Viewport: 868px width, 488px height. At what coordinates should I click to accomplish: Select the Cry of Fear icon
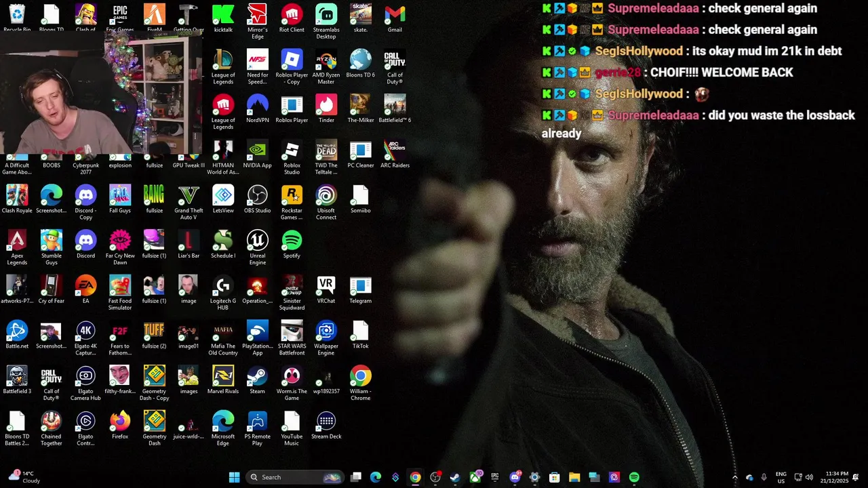pyautogui.click(x=52, y=289)
